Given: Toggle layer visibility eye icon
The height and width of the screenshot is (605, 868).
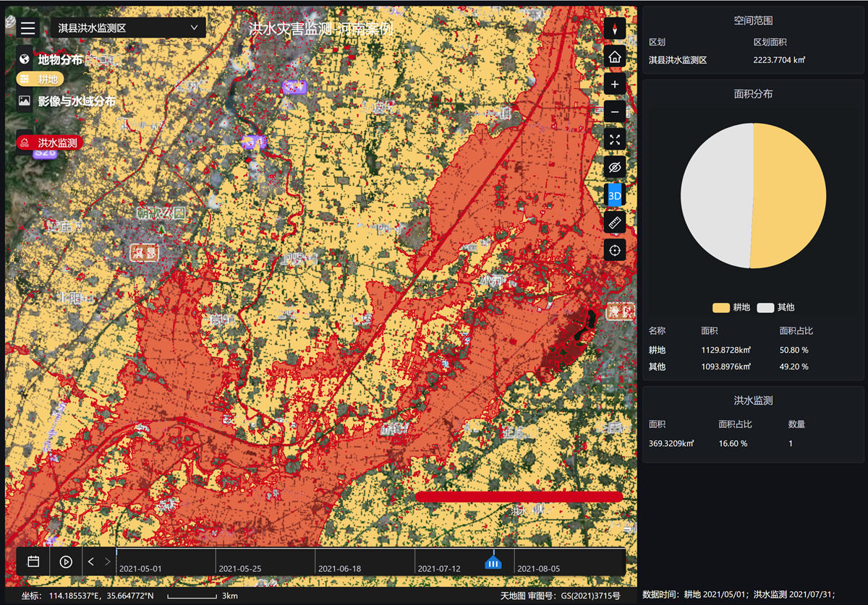Looking at the screenshot, I should coord(615,168).
